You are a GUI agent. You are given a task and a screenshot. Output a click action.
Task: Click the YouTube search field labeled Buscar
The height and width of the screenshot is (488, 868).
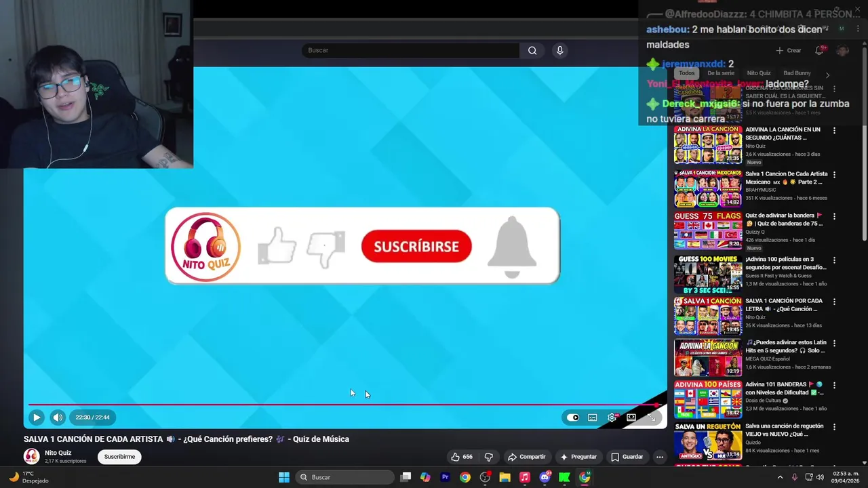pos(410,50)
